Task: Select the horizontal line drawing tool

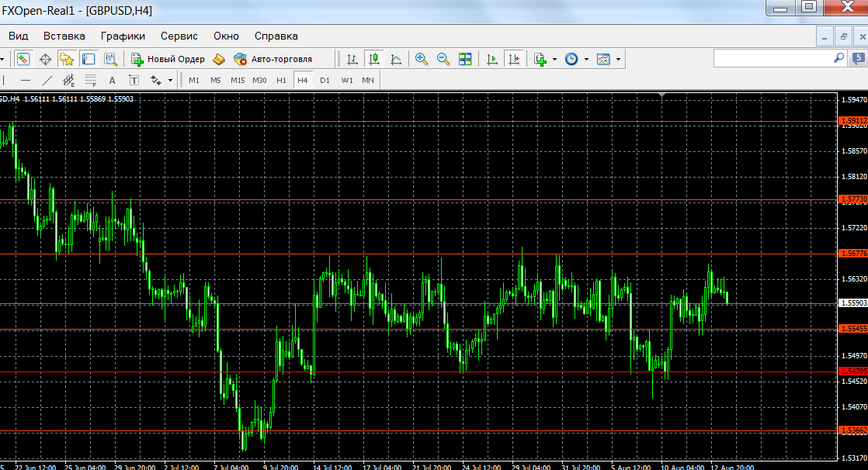Action: coord(26,80)
